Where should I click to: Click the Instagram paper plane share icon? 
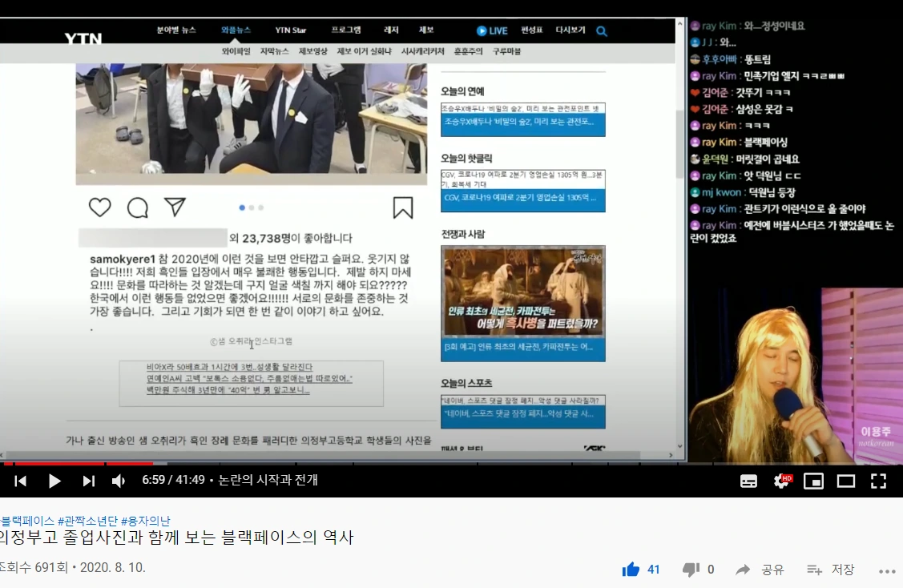coord(175,207)
